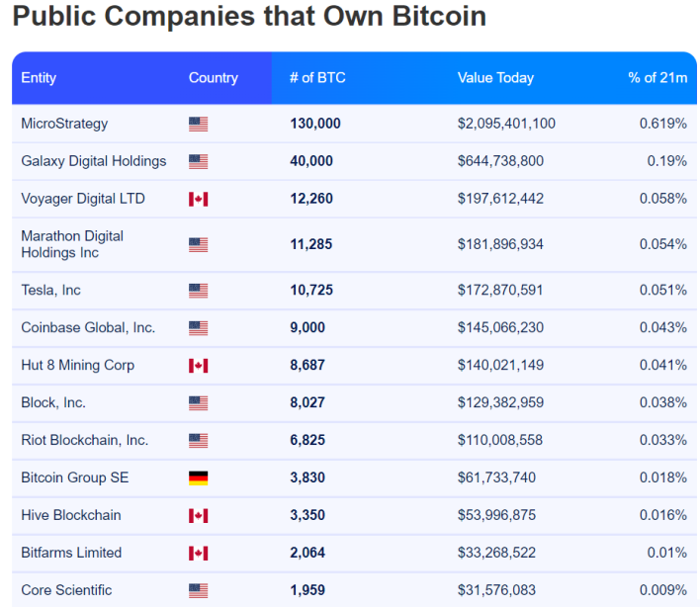Click the Country column header
This screenshot has width=700, height=607.
tap(213, 78)
